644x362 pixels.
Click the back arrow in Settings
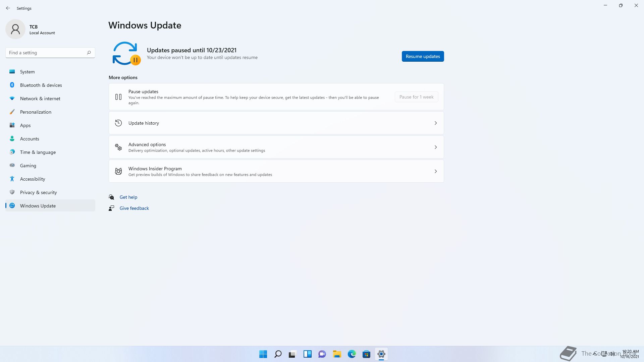pyautogui.click(x=8, y=8)
